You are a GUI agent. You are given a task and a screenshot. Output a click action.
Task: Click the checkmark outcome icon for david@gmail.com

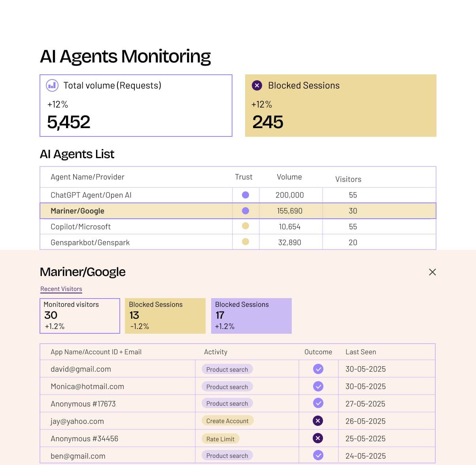318,369
